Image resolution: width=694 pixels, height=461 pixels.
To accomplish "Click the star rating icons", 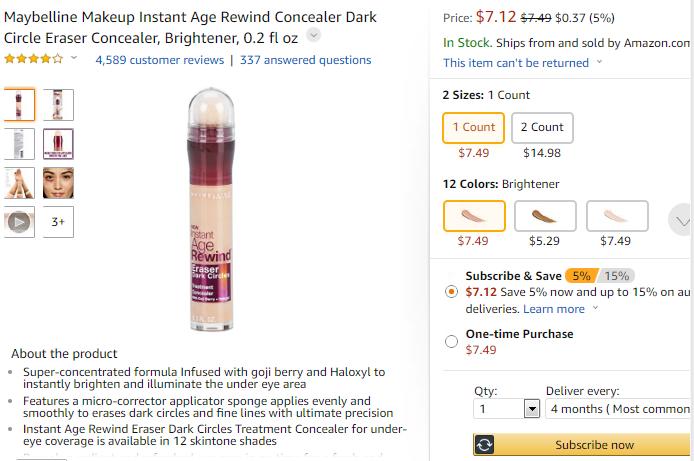I will click(x=33, y=59).
